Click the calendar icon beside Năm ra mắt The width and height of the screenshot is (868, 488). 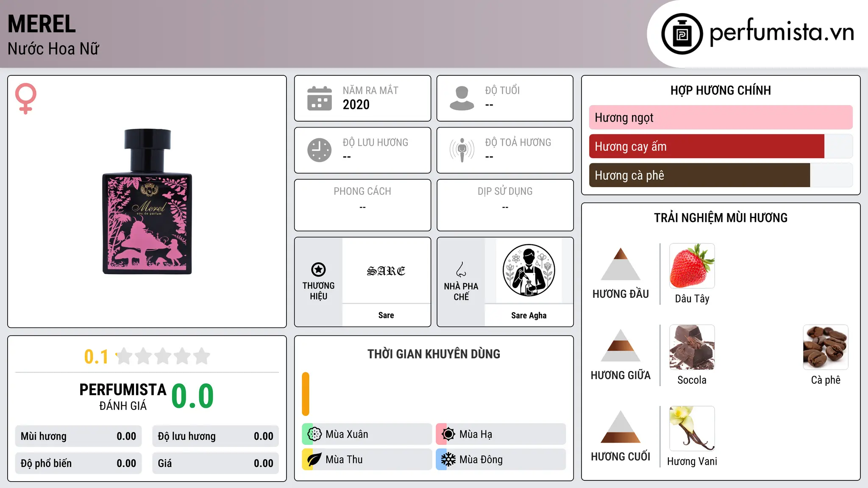(320, 98)
